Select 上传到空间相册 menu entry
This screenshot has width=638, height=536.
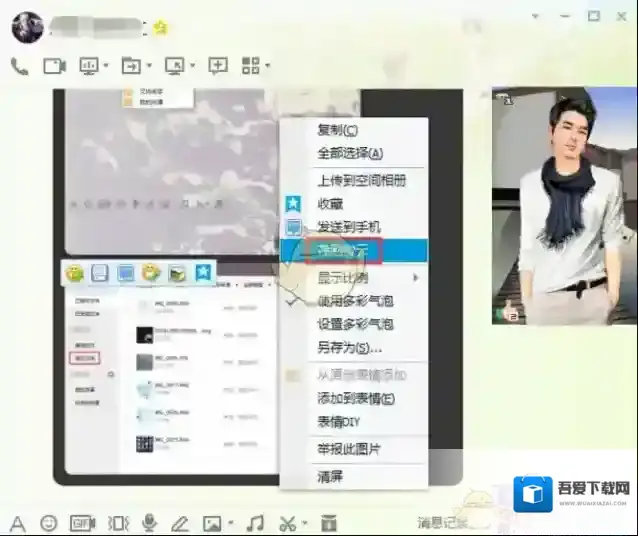(362, 180)
